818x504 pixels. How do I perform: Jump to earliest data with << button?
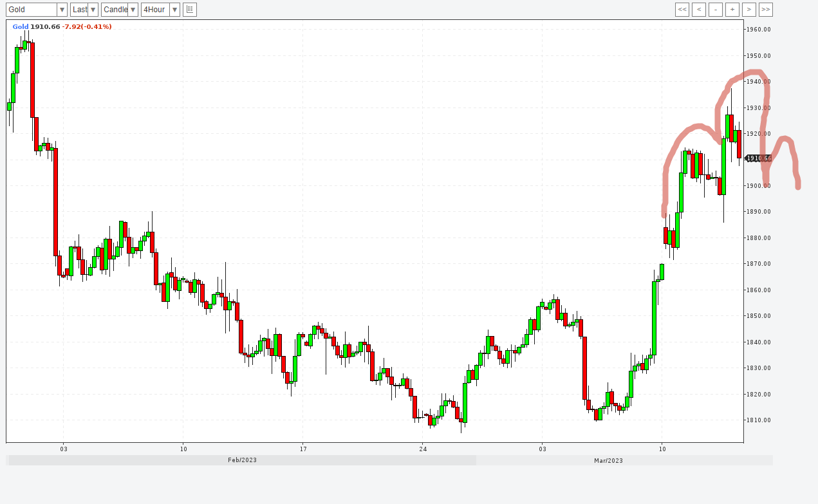tap(682, 10)
